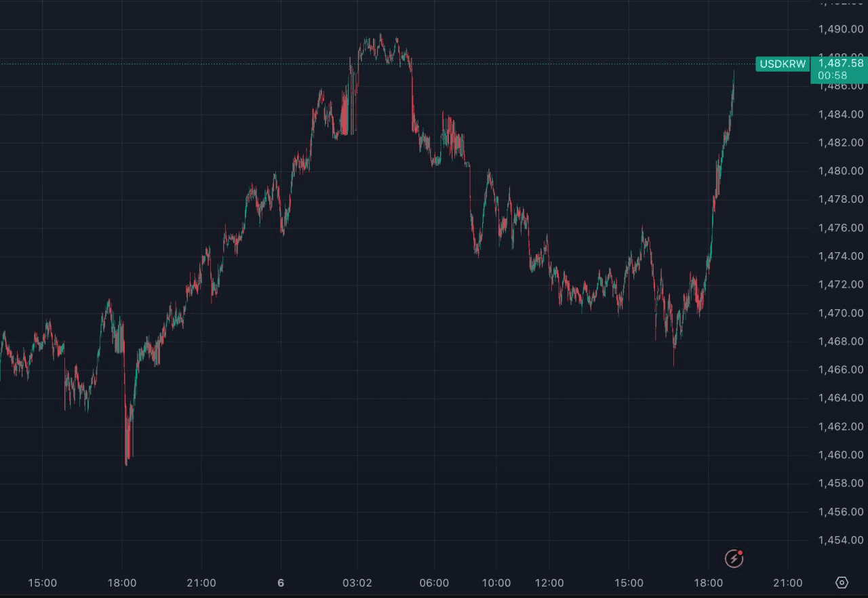Click the 1,476.00 price axis label

pyautogui.click(x=841, y=228)
